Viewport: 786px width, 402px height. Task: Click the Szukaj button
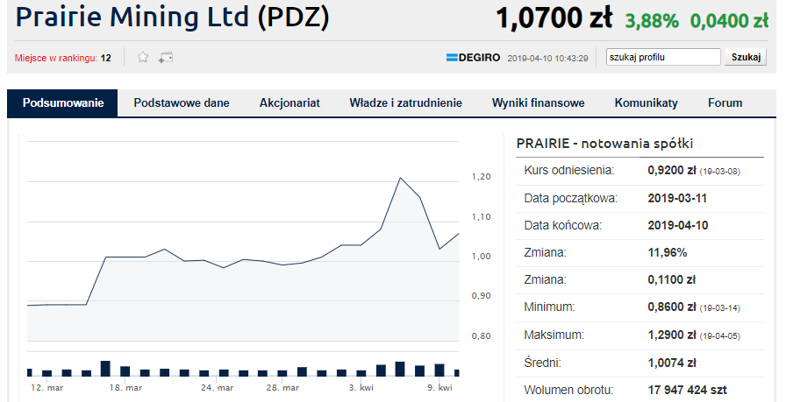(745, 57)
